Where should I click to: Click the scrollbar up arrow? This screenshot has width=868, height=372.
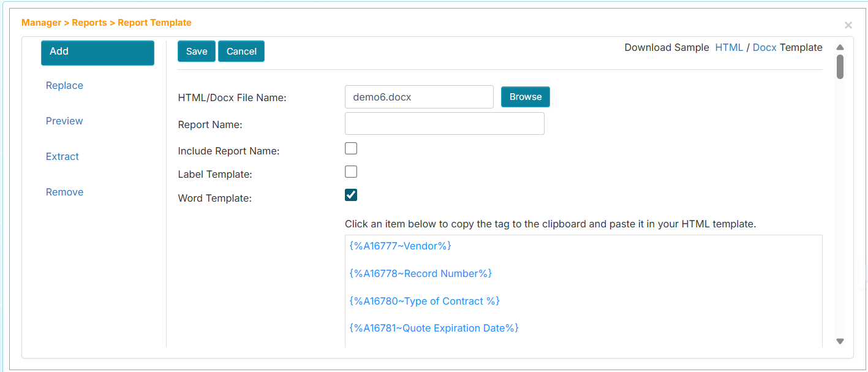click(x=840, y=47)
